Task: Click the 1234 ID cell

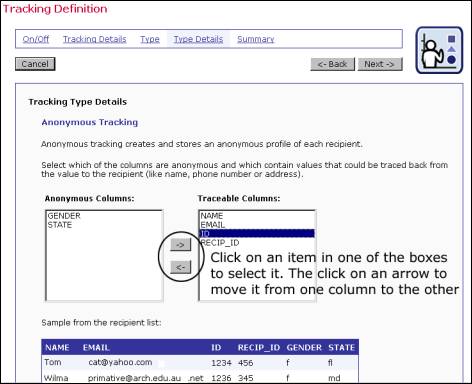Action: click(221, 363)
